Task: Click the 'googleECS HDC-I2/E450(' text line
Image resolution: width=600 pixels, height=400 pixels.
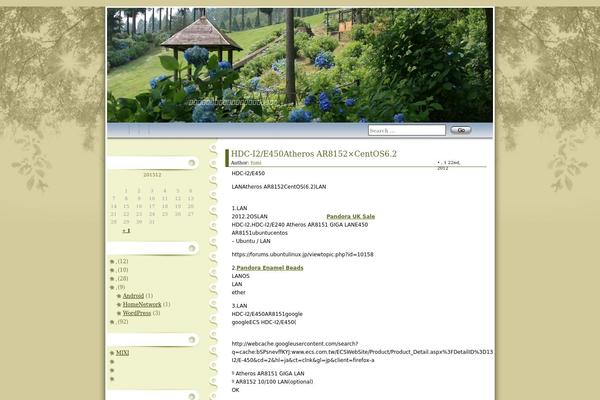Action: coord(264,322)
